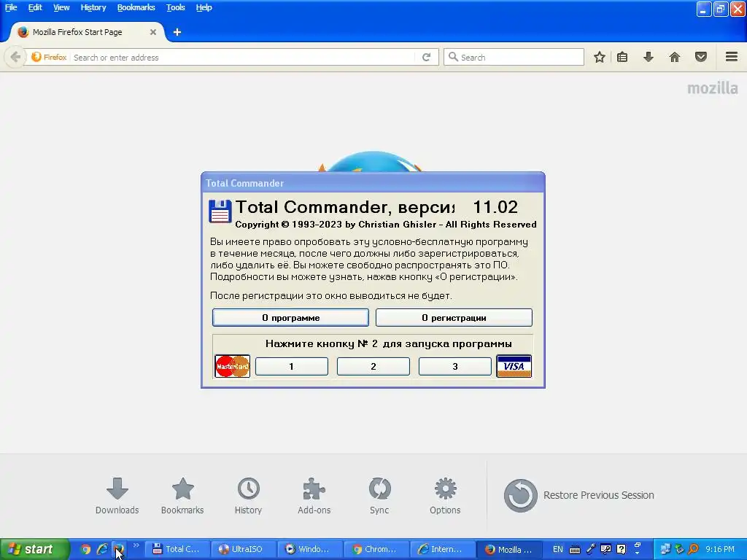Image resolution: width=747 pixels, height=560 pixels.
Task: Click keyboard icon in language bar
Action: [x=575, y=550]
